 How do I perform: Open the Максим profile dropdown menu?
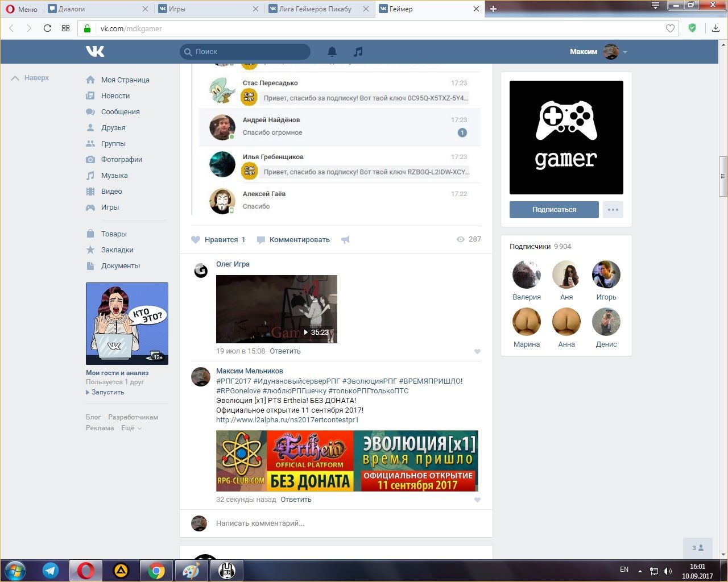tap(598, 52)
